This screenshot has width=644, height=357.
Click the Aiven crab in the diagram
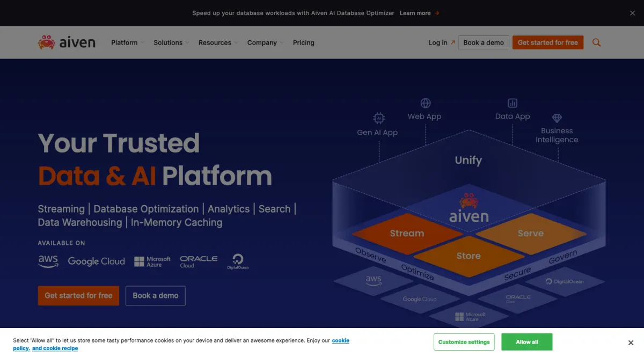(x=469, y=201)
